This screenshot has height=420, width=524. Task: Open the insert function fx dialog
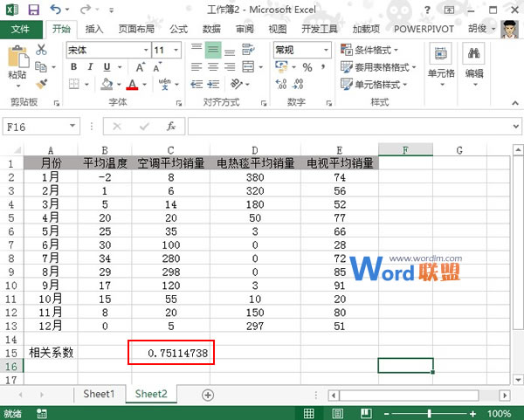pos(171,127)
